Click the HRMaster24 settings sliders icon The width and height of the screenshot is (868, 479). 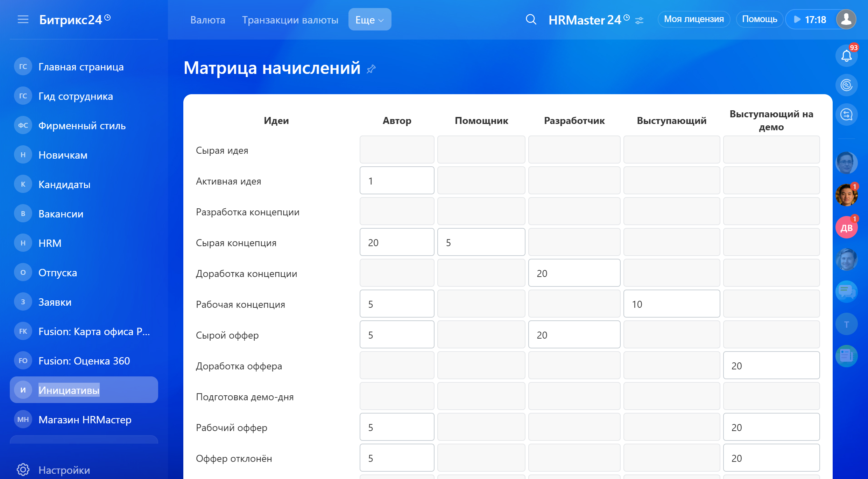coord(639,21)
